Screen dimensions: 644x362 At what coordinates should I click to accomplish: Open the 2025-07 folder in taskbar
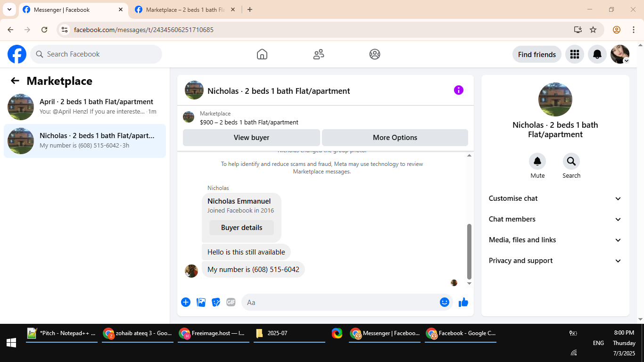pyautogui.click(x=289, y=333)
